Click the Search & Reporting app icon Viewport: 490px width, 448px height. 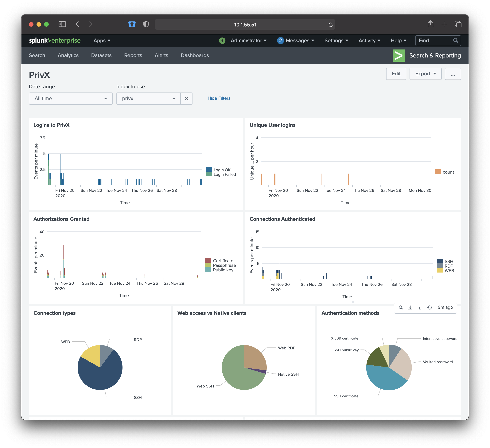(398, 55)
